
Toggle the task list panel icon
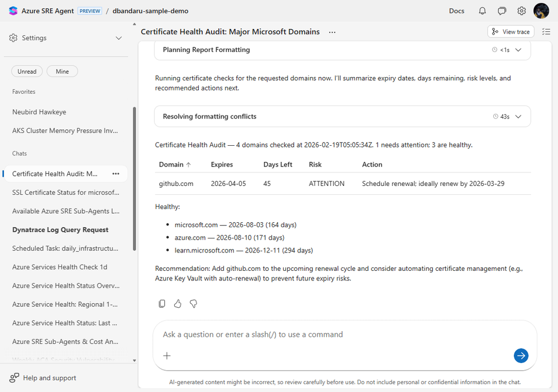tap(546, 32)
